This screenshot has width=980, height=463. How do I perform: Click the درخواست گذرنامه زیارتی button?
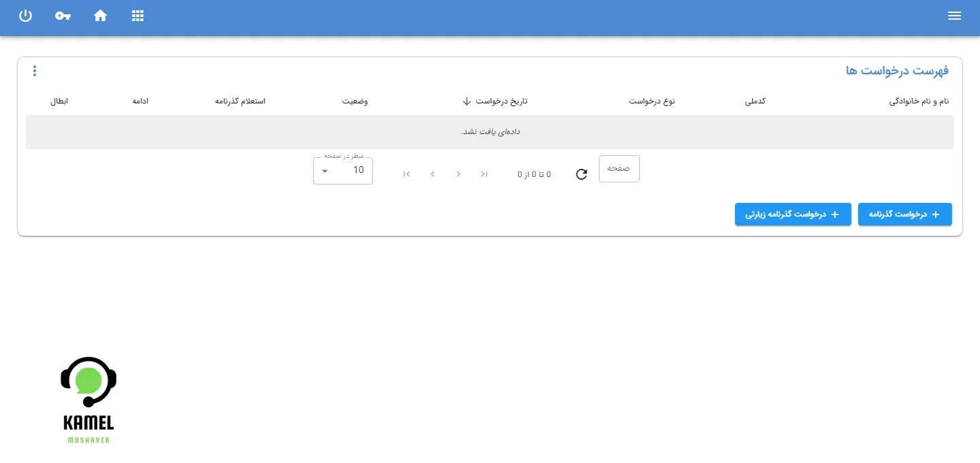[793, 214]
